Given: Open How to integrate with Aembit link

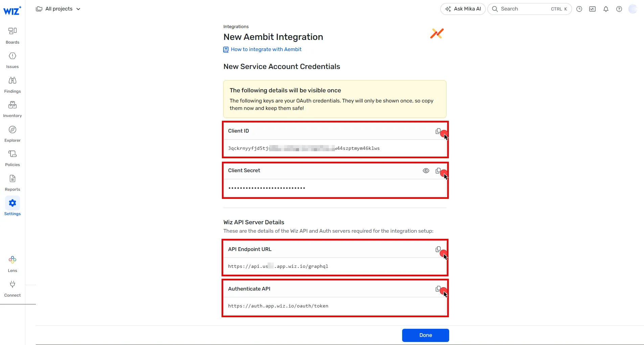Looking at the screenshot, I should (266, 49).
